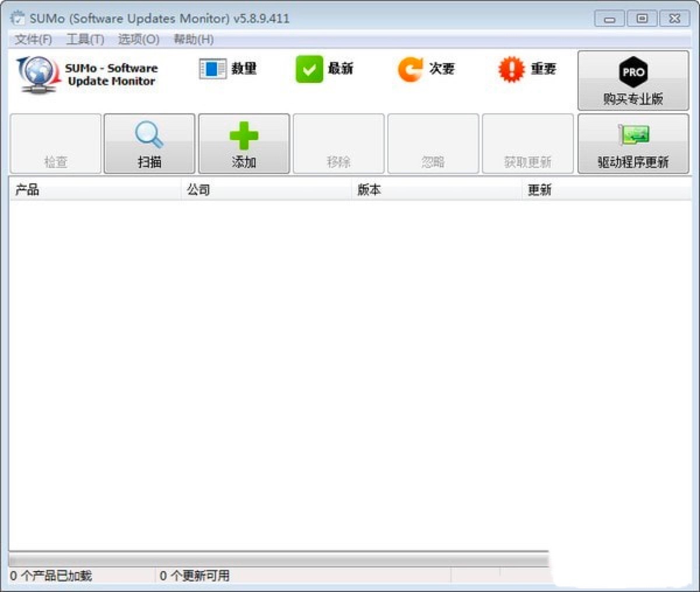
Task: Select the 获取更新 get update button
Action: [527, 144]
